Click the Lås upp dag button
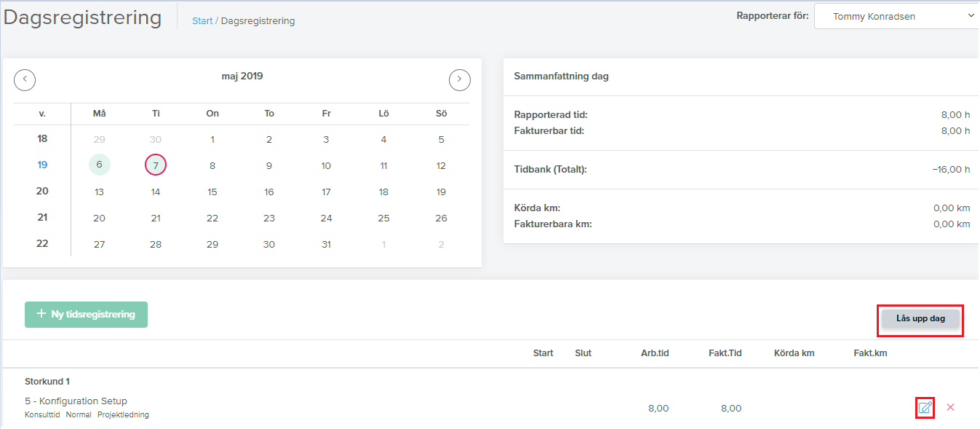The height and width of the screenshot is (429, 980). click(x=920, y=319)
